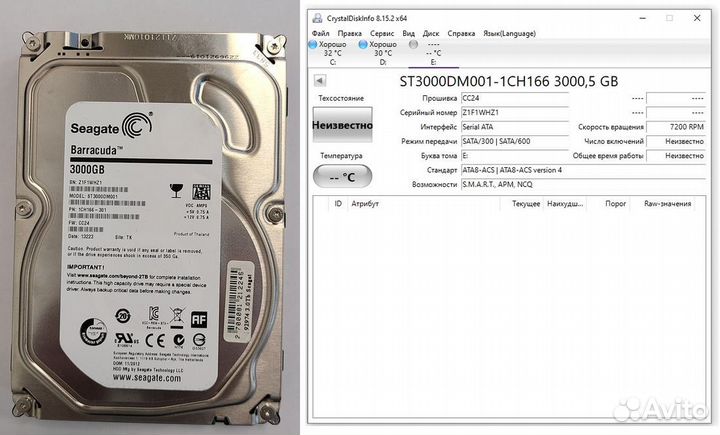Screen dimensions: 720x435
Task: Open the Вид menu
Action: (409, 34)
